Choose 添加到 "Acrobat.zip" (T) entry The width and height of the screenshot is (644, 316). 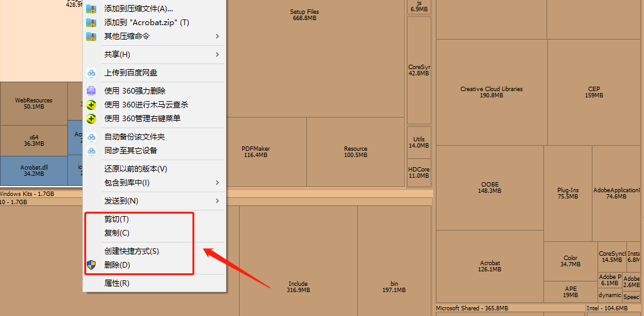155,23
